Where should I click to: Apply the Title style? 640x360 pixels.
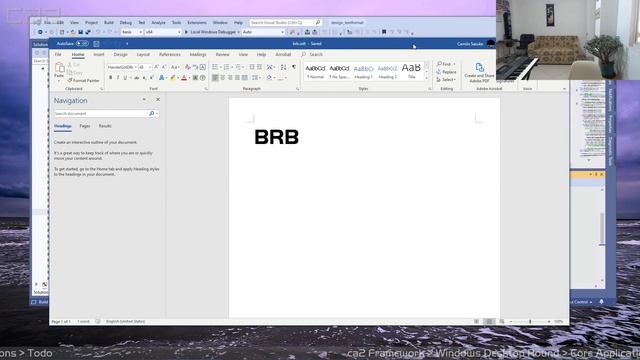(411, 71)
